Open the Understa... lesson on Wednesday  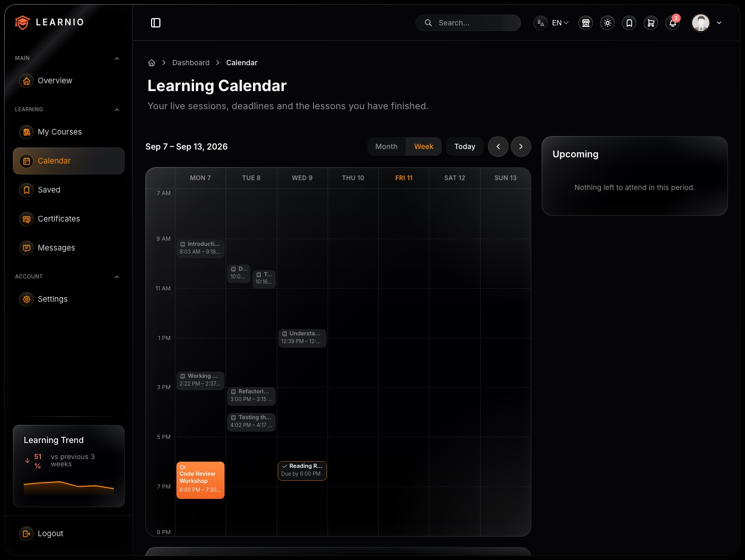click(302, 338)
